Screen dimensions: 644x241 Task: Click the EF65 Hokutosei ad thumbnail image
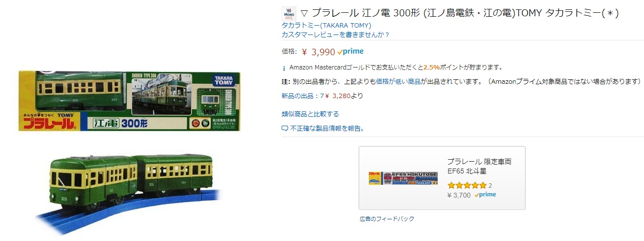[403, 178]
